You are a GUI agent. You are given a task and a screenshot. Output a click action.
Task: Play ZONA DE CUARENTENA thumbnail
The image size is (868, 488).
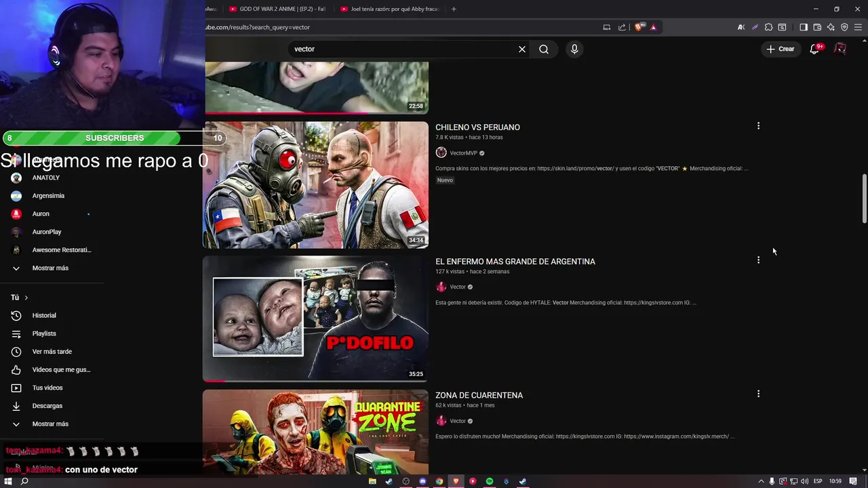(x=316, y=432)
